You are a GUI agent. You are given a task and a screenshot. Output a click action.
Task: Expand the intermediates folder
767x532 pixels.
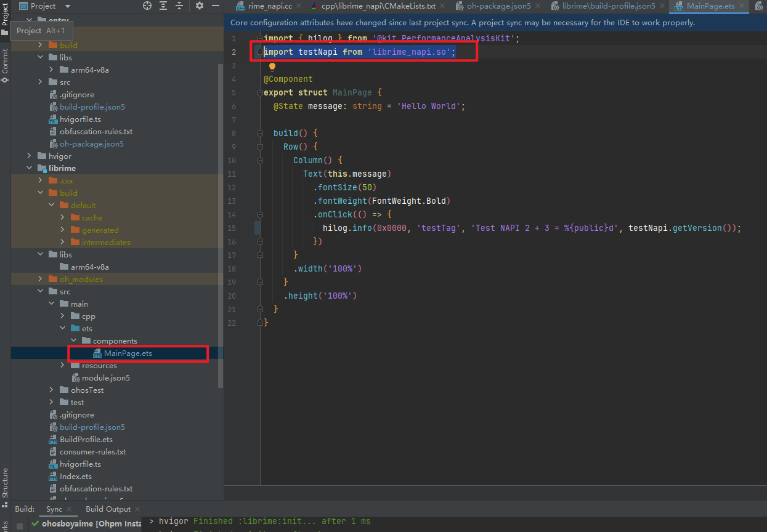[x=63, y=243]
